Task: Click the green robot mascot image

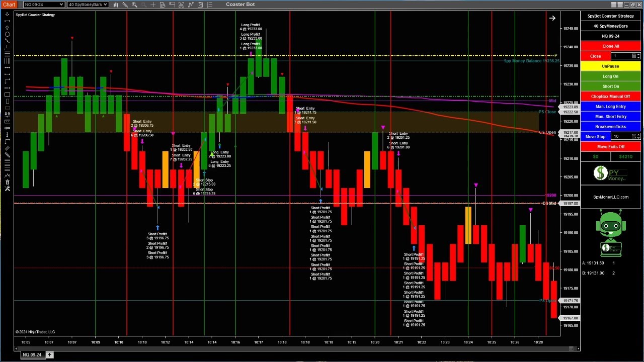Action: 610,234
